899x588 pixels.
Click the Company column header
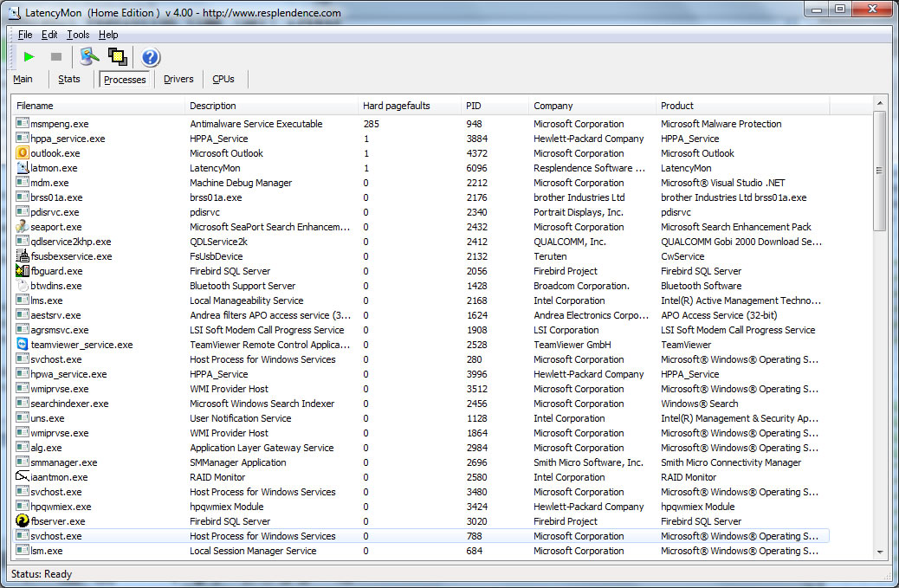553,106
